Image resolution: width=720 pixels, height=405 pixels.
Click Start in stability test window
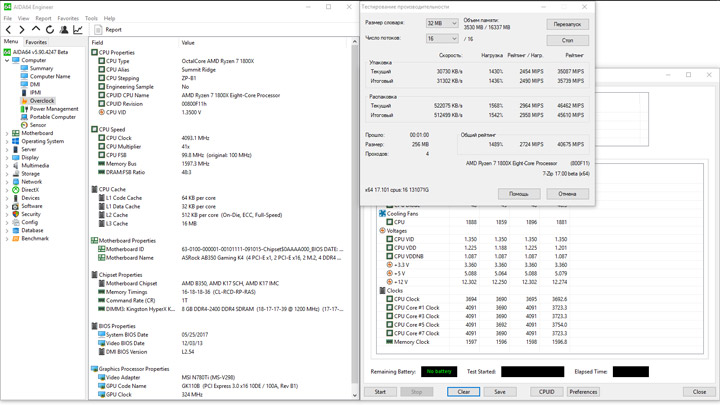[380, 392]
